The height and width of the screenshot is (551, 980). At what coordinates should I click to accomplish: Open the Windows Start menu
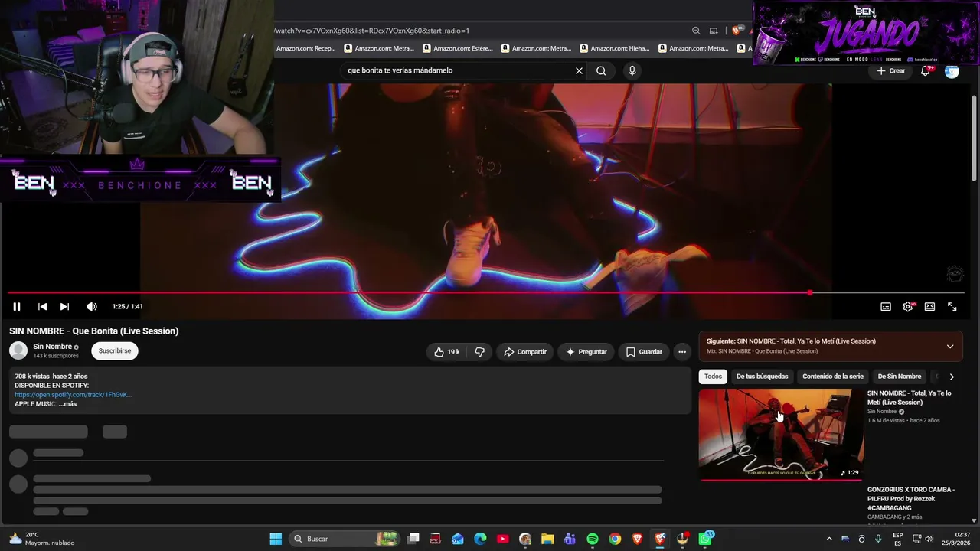pyautogui.click(x=276, y=539)
